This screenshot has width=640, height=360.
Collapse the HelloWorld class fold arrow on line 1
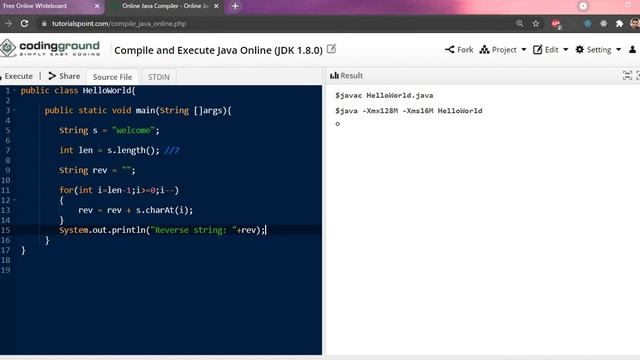[x=14, y=90]
